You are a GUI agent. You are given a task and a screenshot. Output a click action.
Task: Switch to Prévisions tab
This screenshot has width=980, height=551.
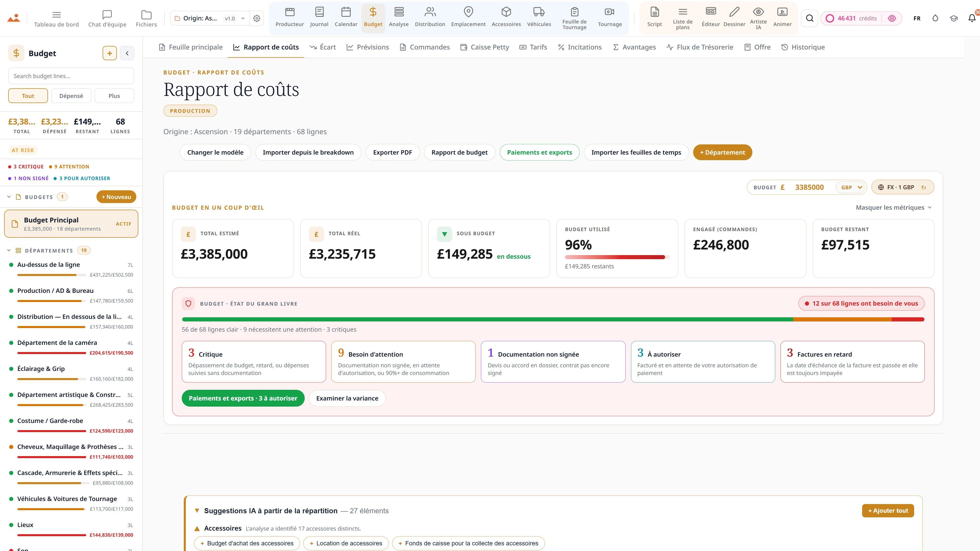(367, 47)
